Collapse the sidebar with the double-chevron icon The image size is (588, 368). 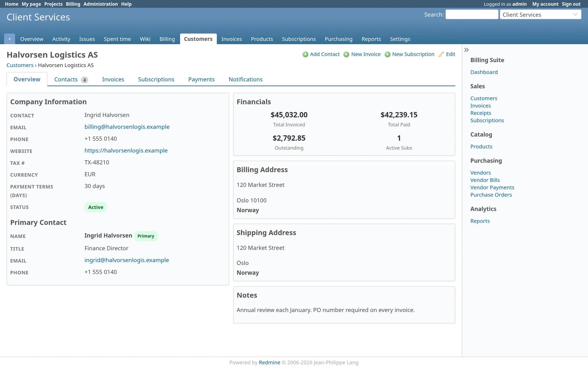tap(466, 50)
